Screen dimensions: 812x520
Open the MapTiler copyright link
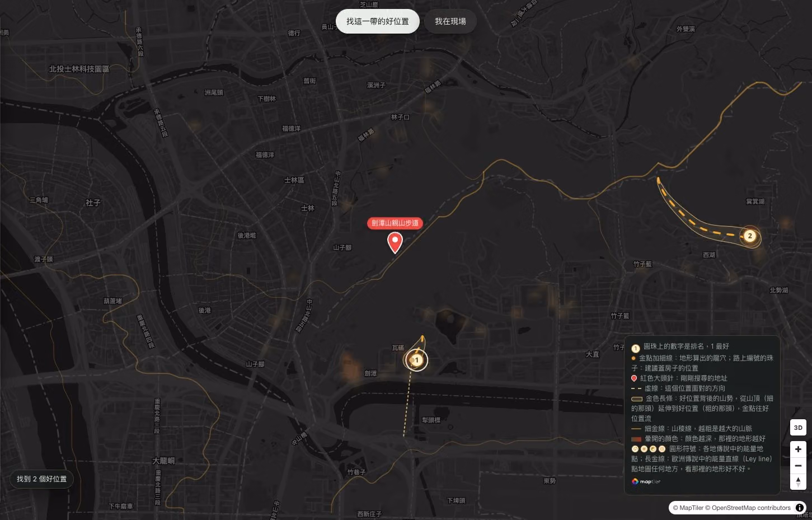click(x=688, y=508)
